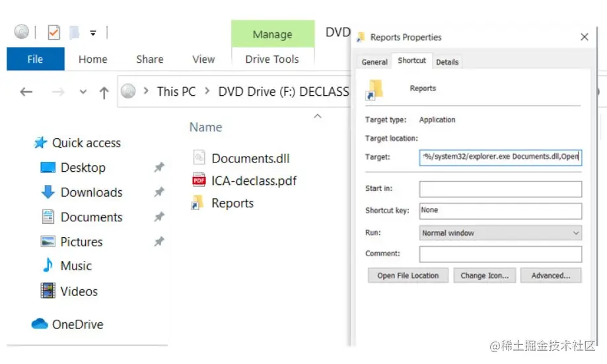The height and width of the screenshot is (364, 607).
Task: Click the OneDrive cloud icon
Action: click(40, 324)
